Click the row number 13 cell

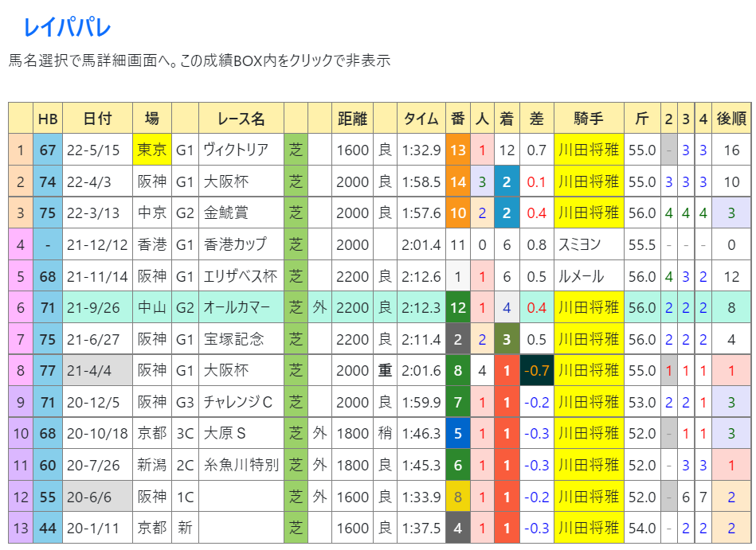point(21,528)
